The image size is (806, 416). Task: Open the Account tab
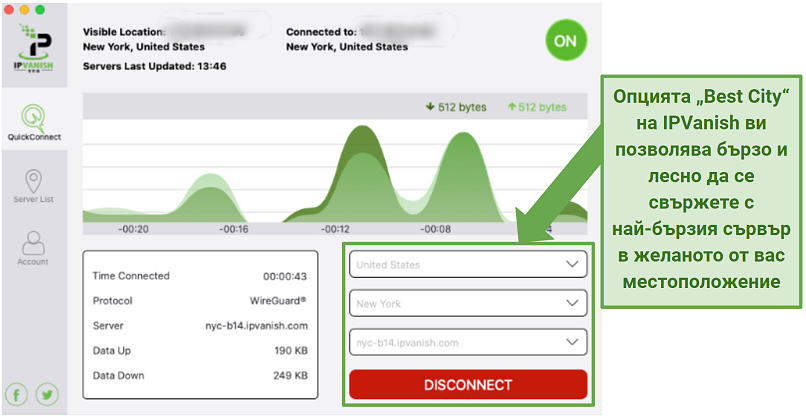[34, 248]
